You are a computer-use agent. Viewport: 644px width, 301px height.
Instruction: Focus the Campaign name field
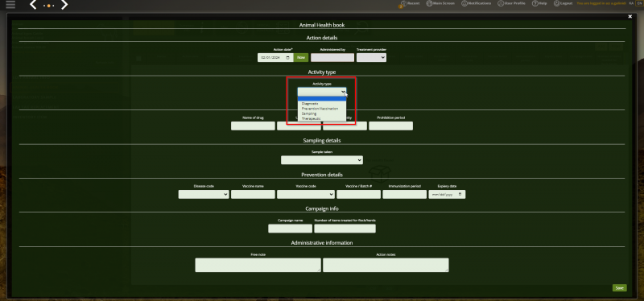click(x=291, y=229)
